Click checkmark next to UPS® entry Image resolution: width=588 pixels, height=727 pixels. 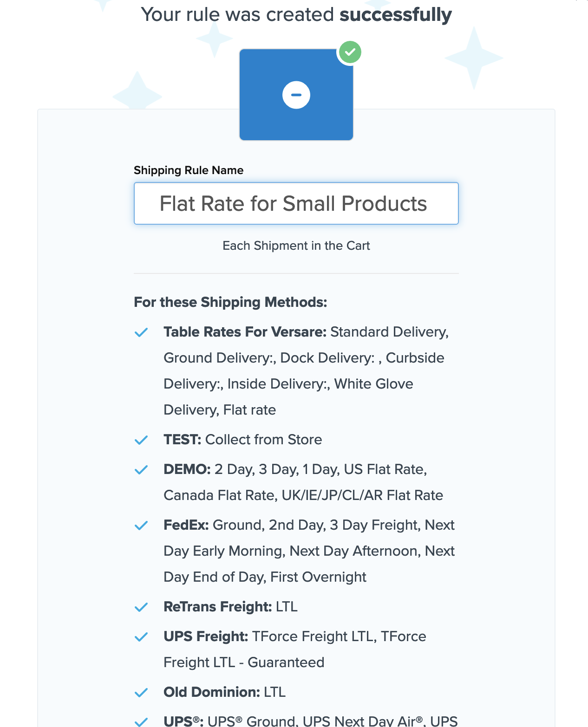tap(141, 721)
